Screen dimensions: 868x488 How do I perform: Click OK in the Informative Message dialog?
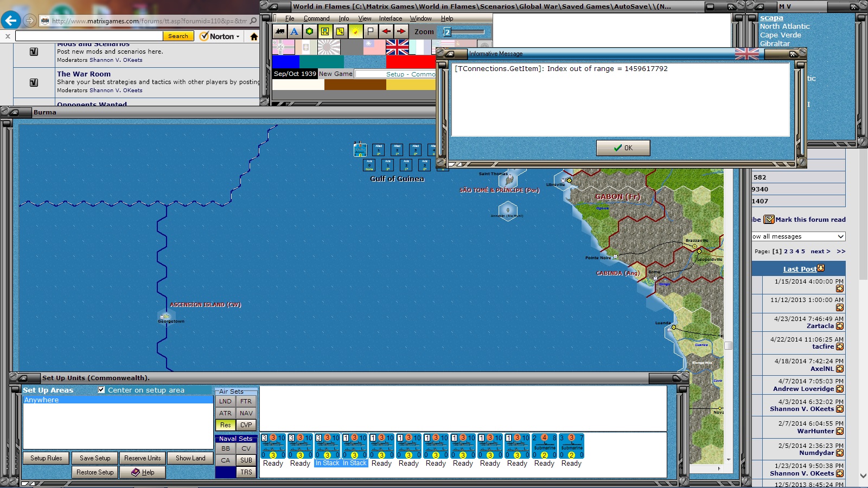tap(623, 147)
